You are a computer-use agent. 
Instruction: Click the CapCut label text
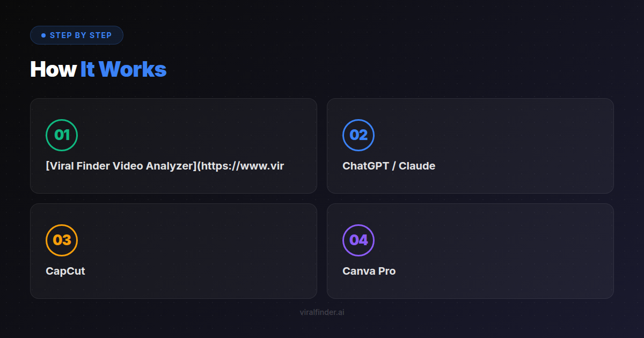64,271
